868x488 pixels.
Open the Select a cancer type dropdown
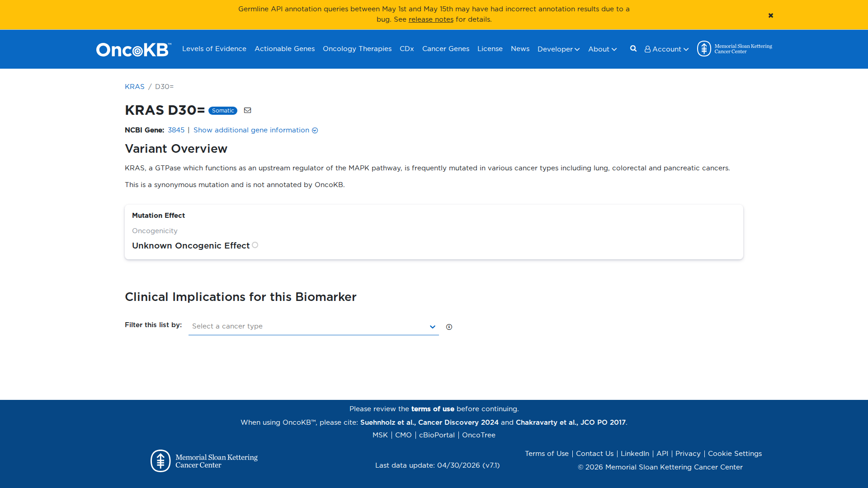[x=313, y=326]
